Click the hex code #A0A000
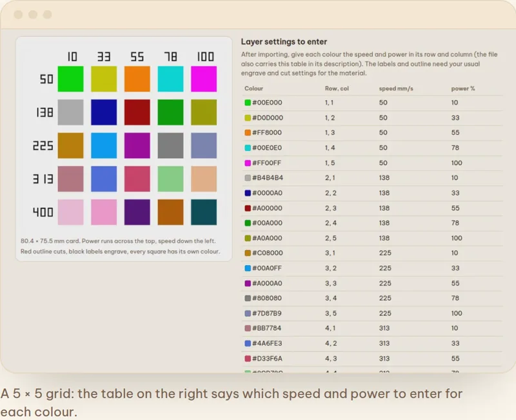 (267, 238)
